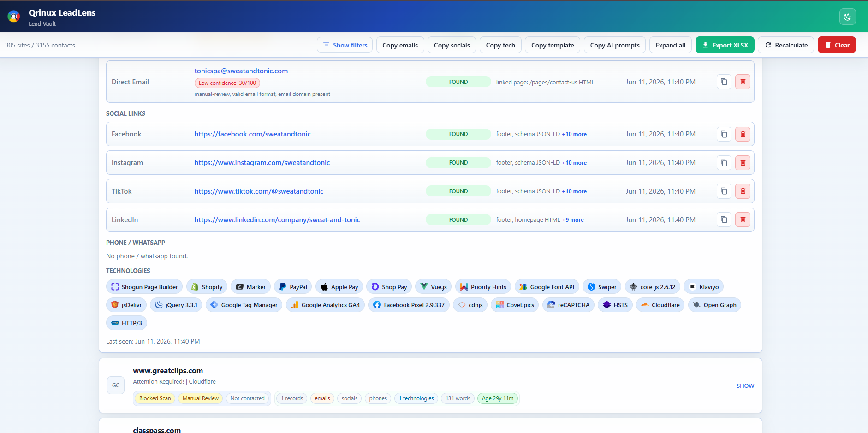Toggle dark mode moon icon

point(847,17)
